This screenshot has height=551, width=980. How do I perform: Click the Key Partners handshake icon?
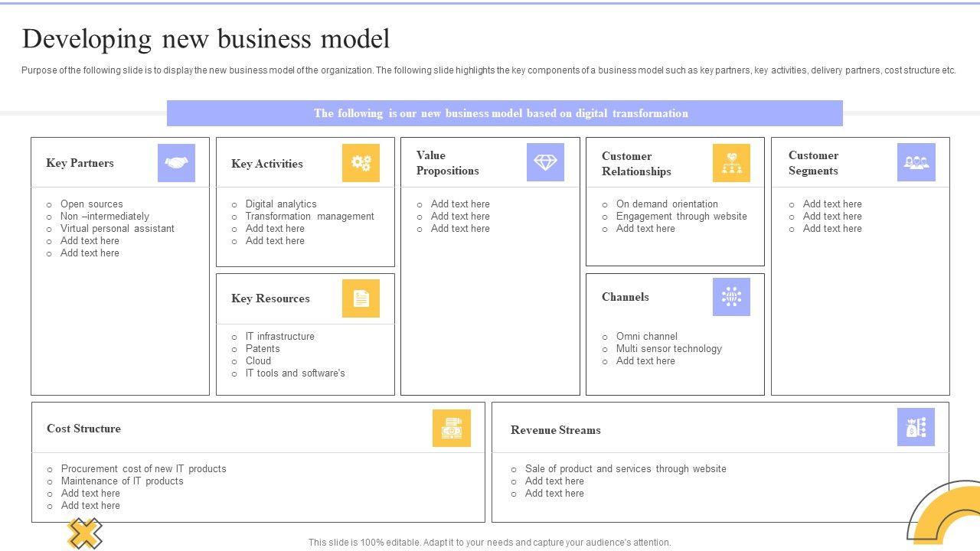point(176,163)
